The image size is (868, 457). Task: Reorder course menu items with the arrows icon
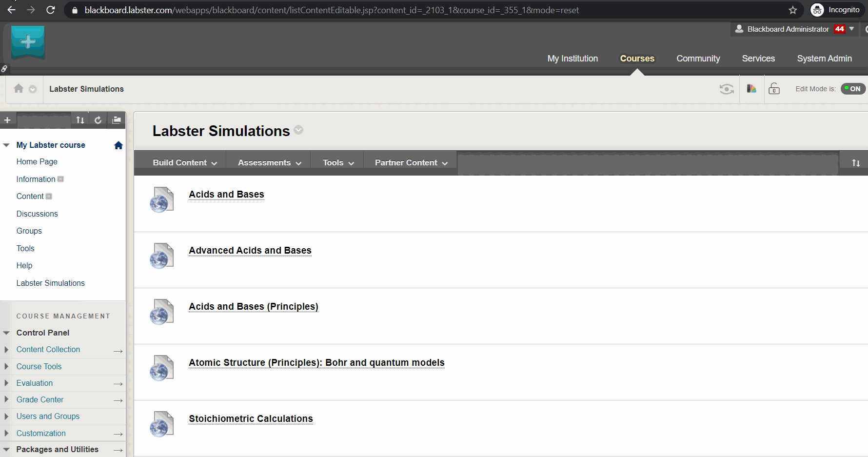pos(80,120)
